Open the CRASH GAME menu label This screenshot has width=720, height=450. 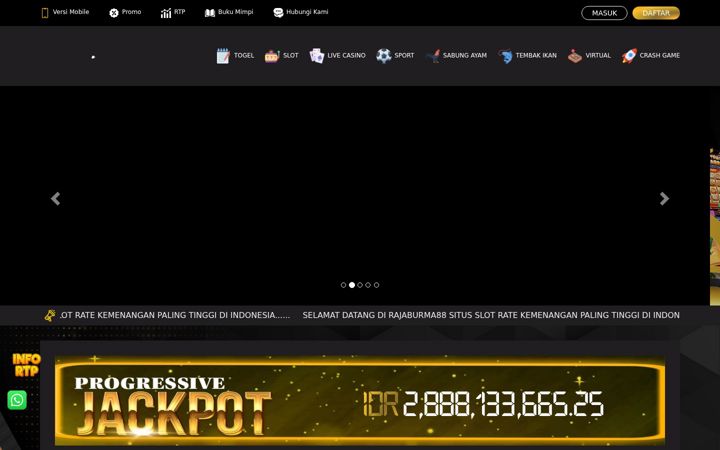click(659, 56)
